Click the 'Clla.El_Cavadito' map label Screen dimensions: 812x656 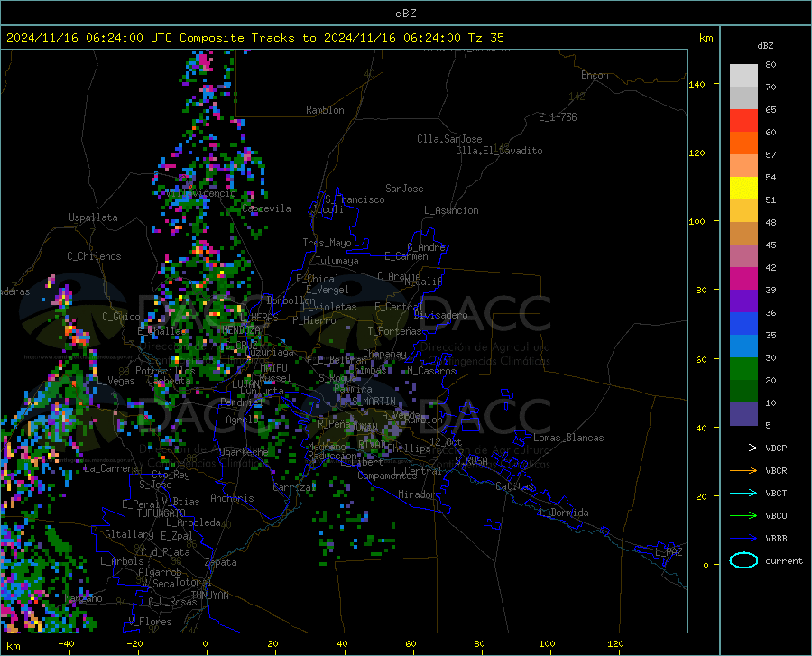[x=499, y=151]
